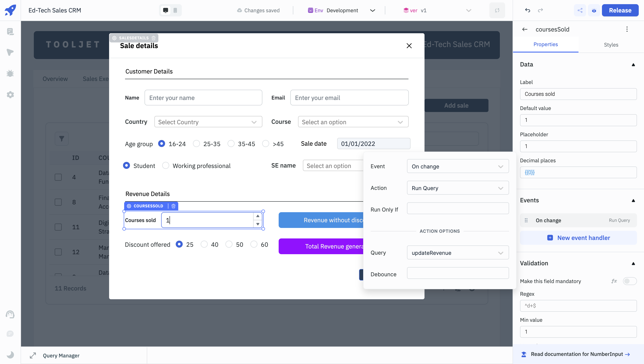Viewport: 644px width, 364px height.
Task: Open the Select Country dropdown
Action: [x=208, y=122]
